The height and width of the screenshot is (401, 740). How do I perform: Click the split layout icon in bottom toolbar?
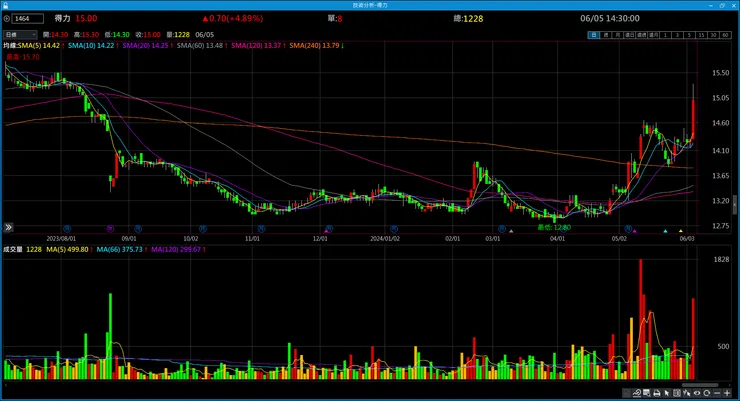click(677, 393)
